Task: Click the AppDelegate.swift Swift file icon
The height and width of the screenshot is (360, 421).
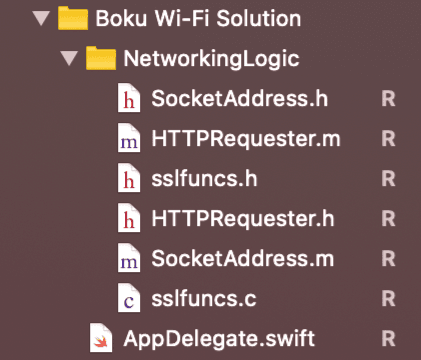Action: [x=101, y=338]
